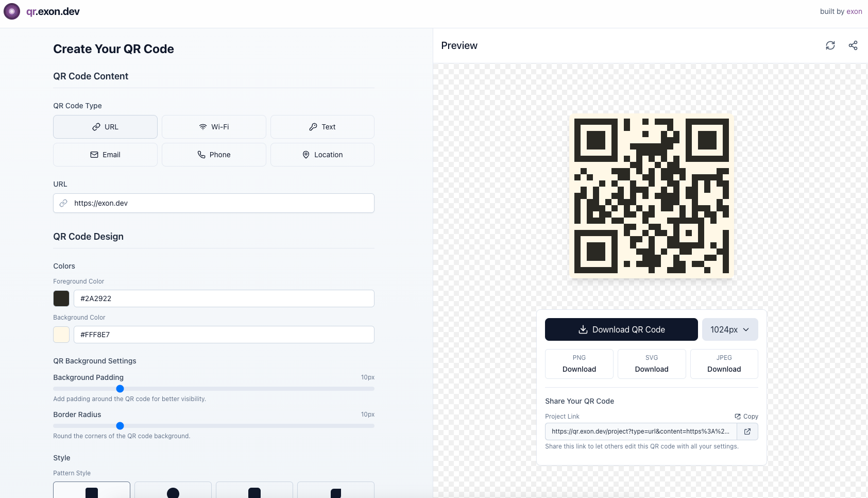Click the 'Create Your QR Code' heading
Screen dimensions: 868x498
(x=114, y=49)
